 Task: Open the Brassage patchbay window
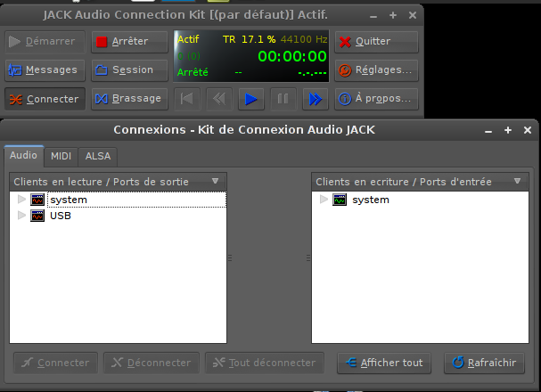(x=129, y=99)
